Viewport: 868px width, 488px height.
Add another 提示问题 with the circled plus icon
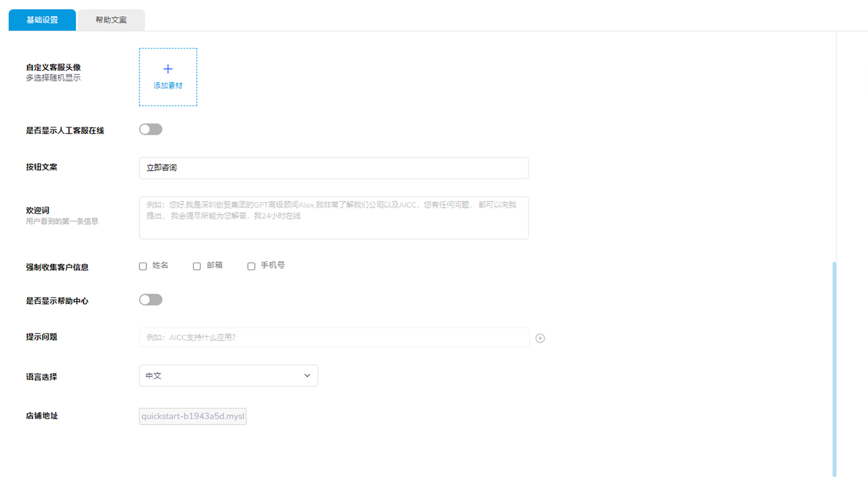pos(540,338)
